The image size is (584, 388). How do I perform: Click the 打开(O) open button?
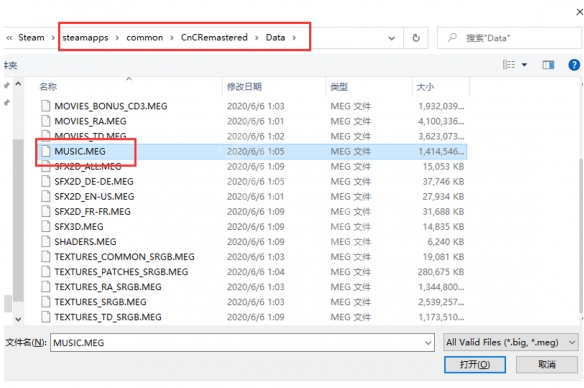pyautogui.click(x=475, y=364)
